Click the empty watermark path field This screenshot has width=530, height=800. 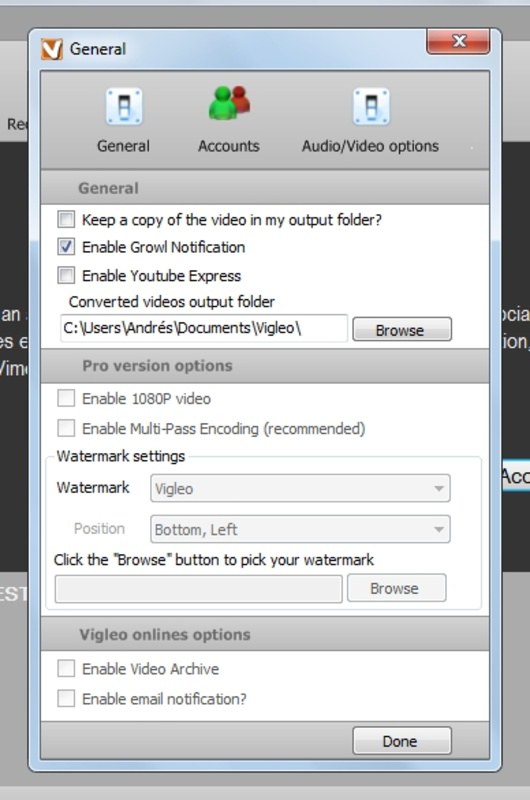coord(198,589)
